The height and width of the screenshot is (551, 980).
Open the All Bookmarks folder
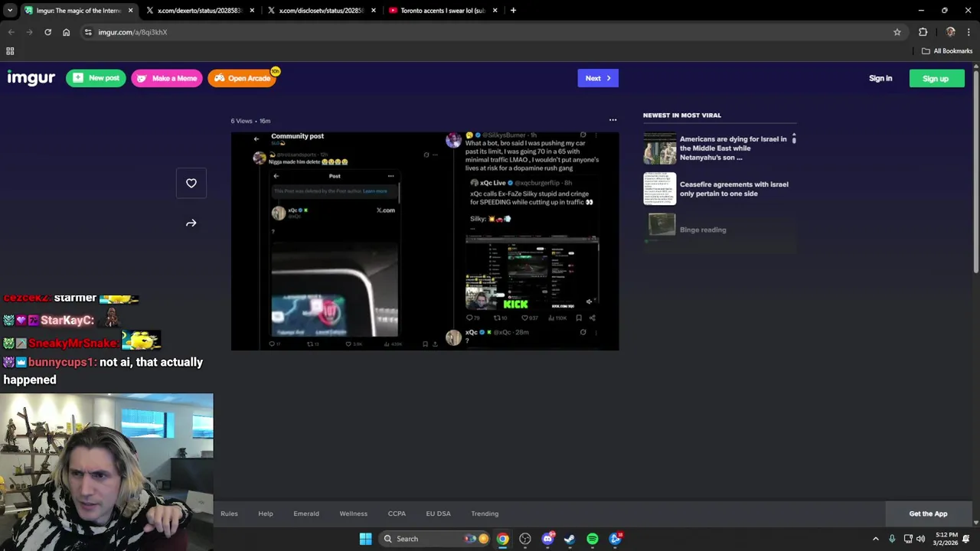coord(947,51)
